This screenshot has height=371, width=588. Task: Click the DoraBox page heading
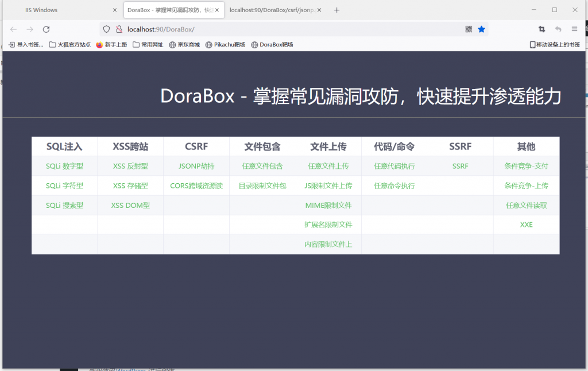tap(361, 96)
